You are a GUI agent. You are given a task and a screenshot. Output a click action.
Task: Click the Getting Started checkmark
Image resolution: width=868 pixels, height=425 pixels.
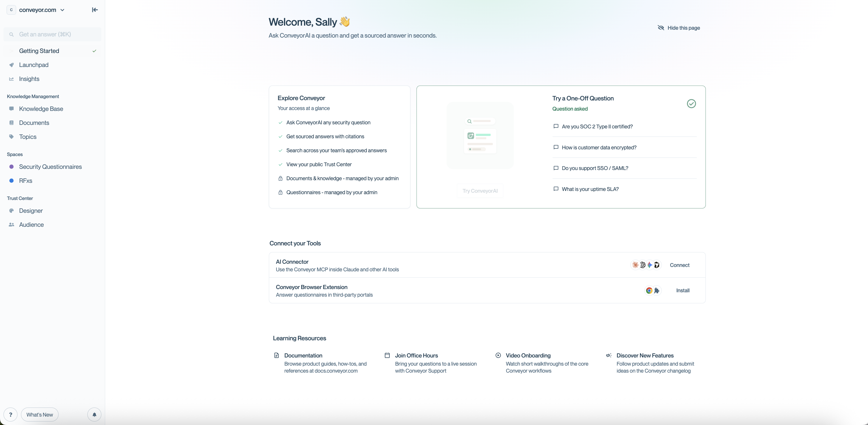pos(94,51)
